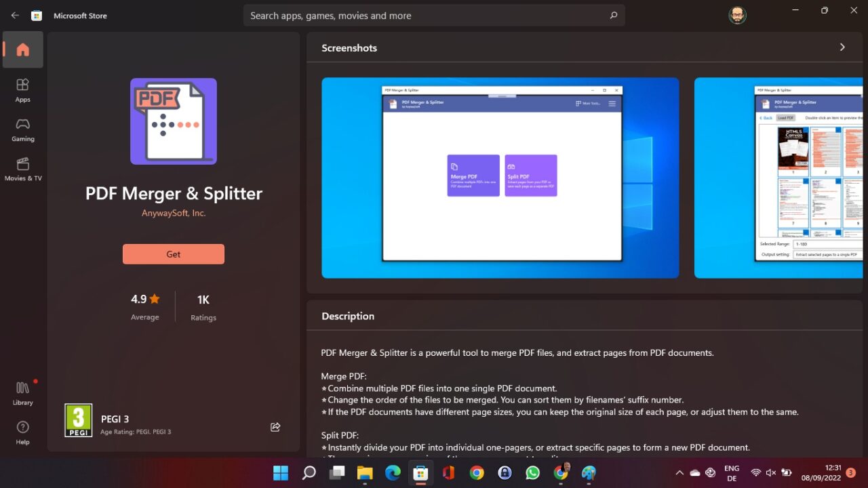Open the first app screenshot thumbnail

pyautogui.click(x=500, y=177)
